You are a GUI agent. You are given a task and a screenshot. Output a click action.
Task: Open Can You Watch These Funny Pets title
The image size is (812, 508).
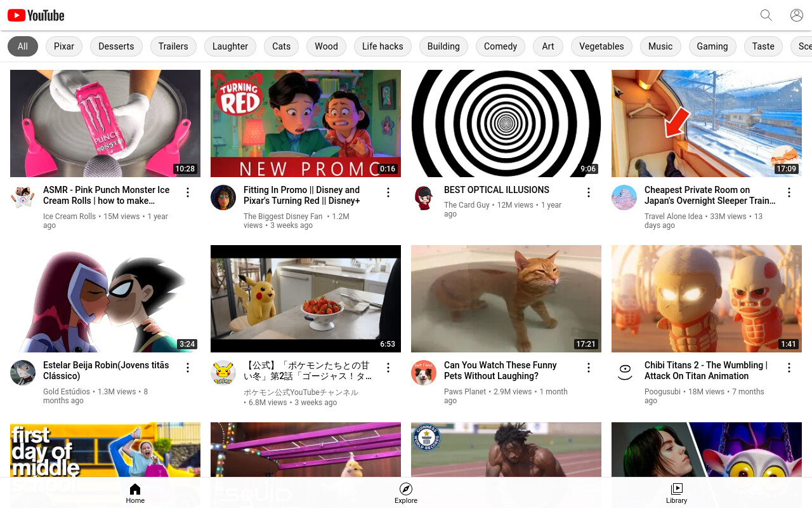click(x=501, y=370)
